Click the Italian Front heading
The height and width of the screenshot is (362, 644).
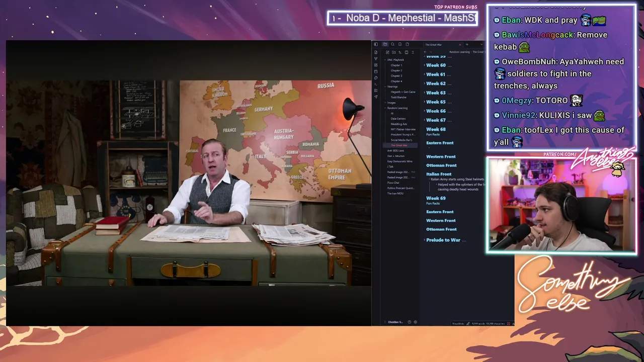point(439,174)
